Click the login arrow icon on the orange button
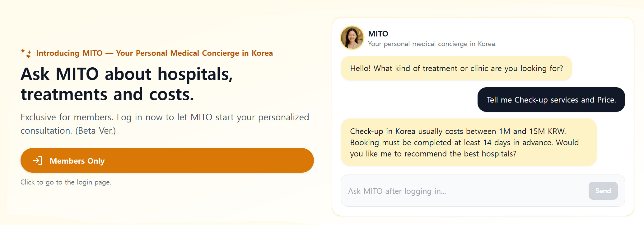The width and height of the screenshot is (644, 225). [37, 160]
